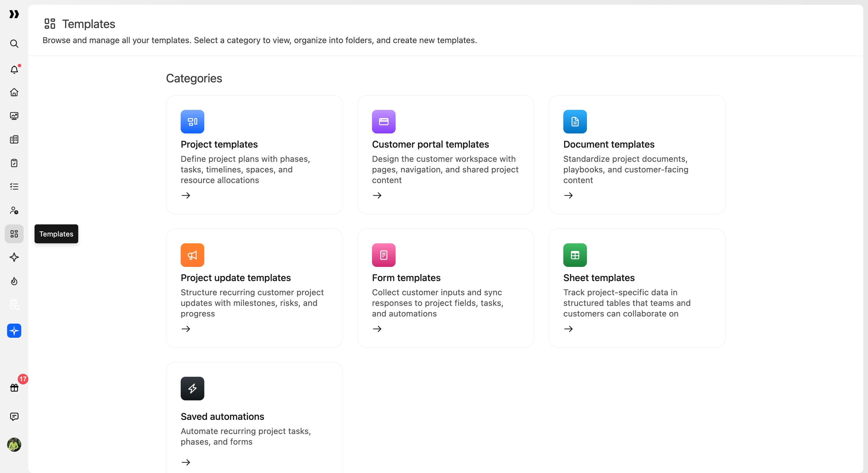Viewport: 868px width, 473px height.
Task: Open the gift icon with 17 badge
Action: pyautogui.click(x=14, y=387)
